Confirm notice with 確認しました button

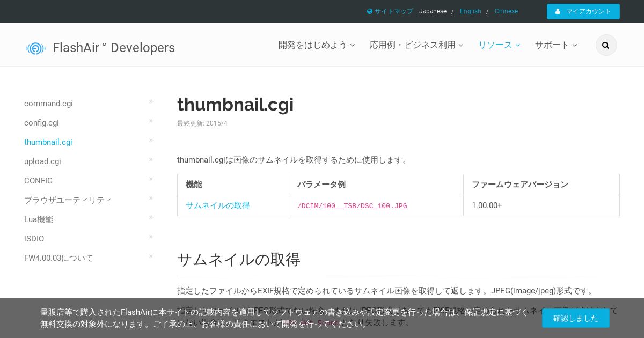[575, 318]
